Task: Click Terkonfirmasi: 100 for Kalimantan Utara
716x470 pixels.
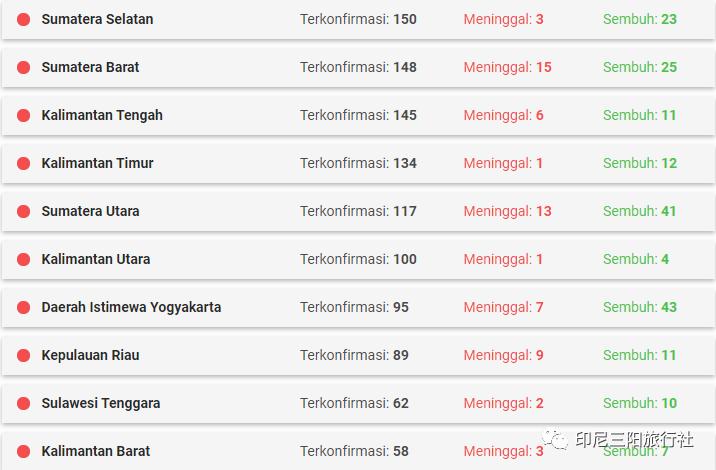Action: (x=358, y=259)
